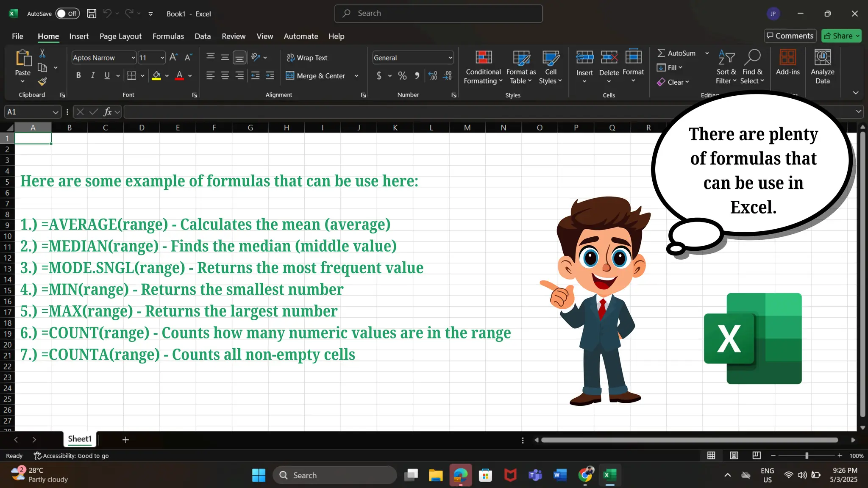The height and width of the screenshot is (488, 868).
Task: Switch to the Formulas tab
Action: coord(168,36)
